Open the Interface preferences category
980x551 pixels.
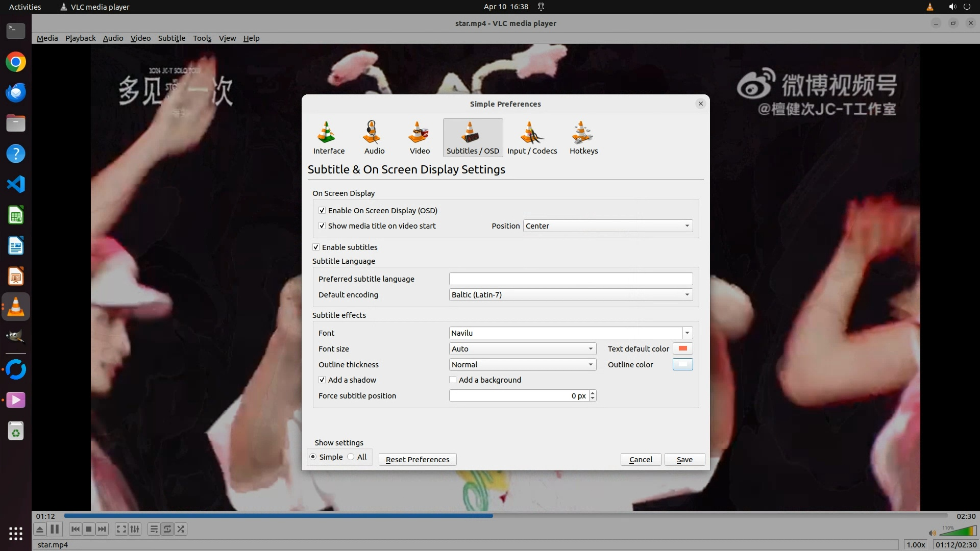(x=328, y=138)
